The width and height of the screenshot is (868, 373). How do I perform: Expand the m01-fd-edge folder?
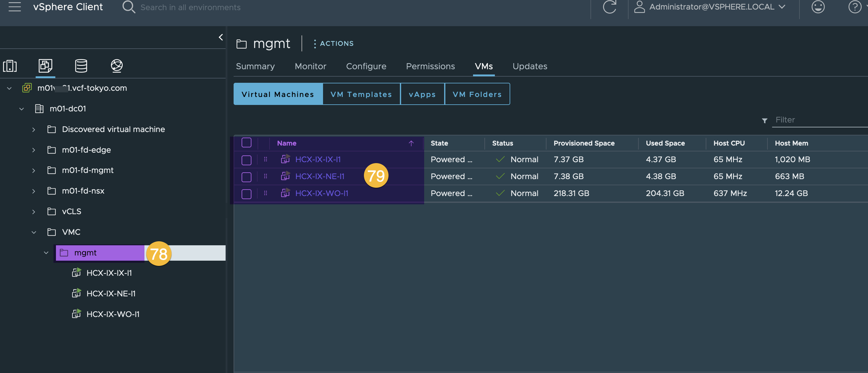34,150
